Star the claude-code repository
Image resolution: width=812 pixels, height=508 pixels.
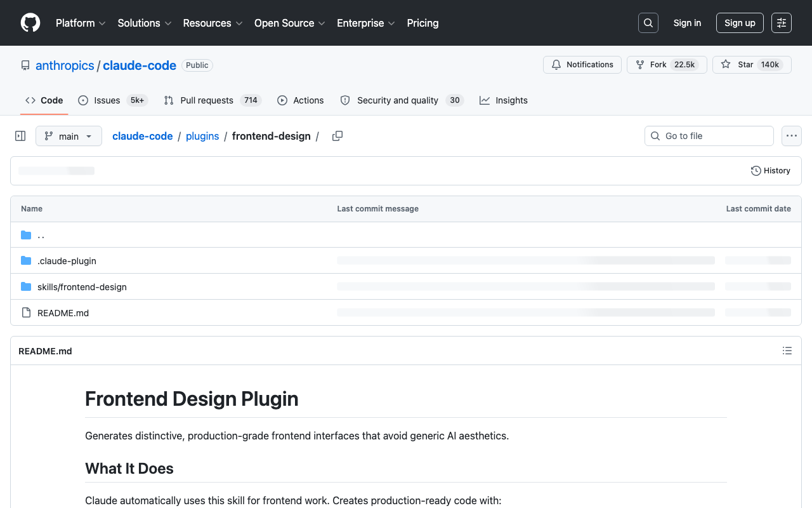click(x=752, y=65)
